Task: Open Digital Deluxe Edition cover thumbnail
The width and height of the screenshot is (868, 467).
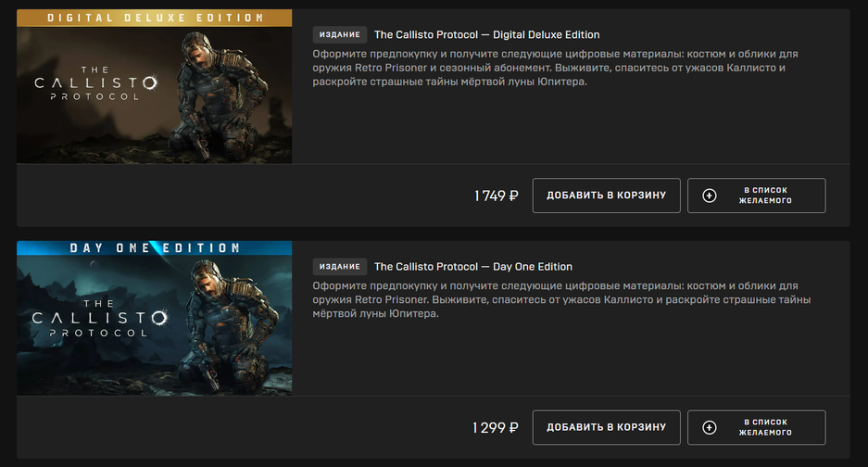Action: pyautogui.click(x=155, y=86)
